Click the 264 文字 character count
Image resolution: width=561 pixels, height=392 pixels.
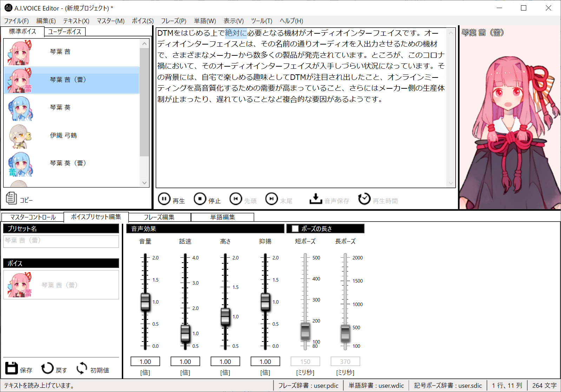[x=544, y=385]
